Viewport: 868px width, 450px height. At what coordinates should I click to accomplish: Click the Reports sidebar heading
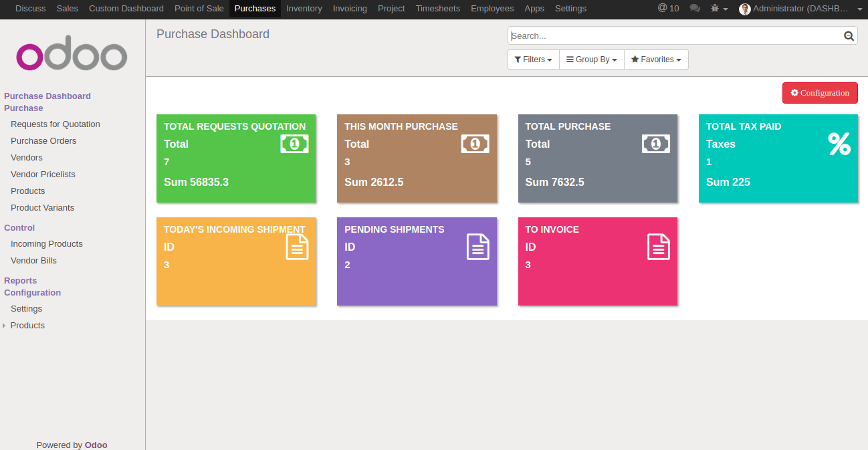[x=21, y=281]
